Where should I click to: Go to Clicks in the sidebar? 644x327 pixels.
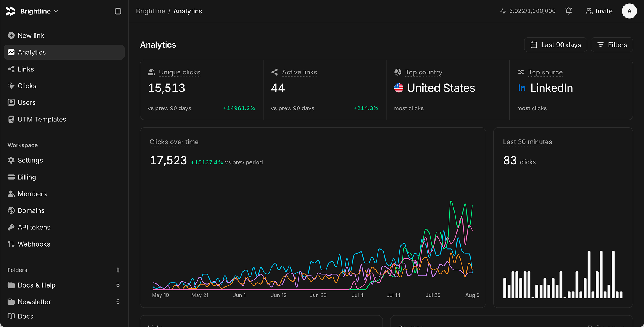(x=64, y=86)
